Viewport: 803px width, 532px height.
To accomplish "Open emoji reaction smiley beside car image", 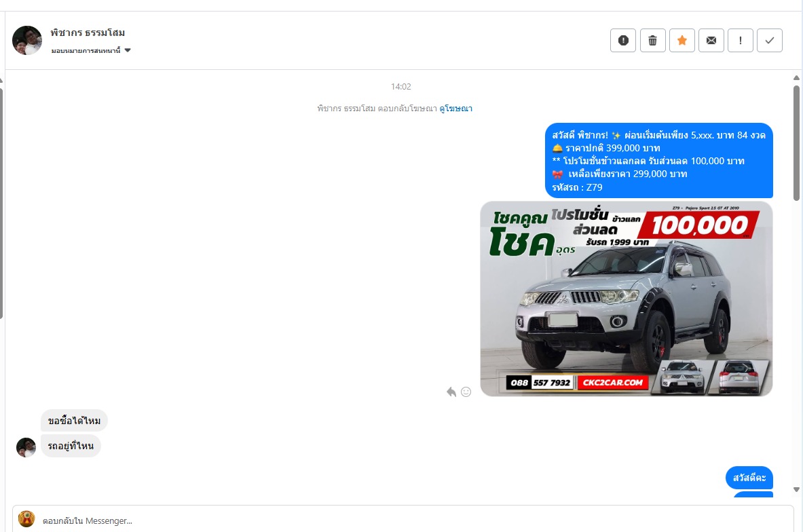I will [x=466, y=392].
